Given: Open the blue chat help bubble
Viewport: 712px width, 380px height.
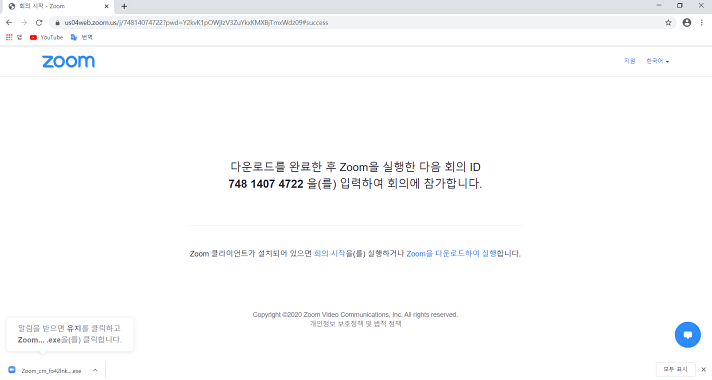Looking at the screenshot, I should pyautogui.click(x=687, y=335).
